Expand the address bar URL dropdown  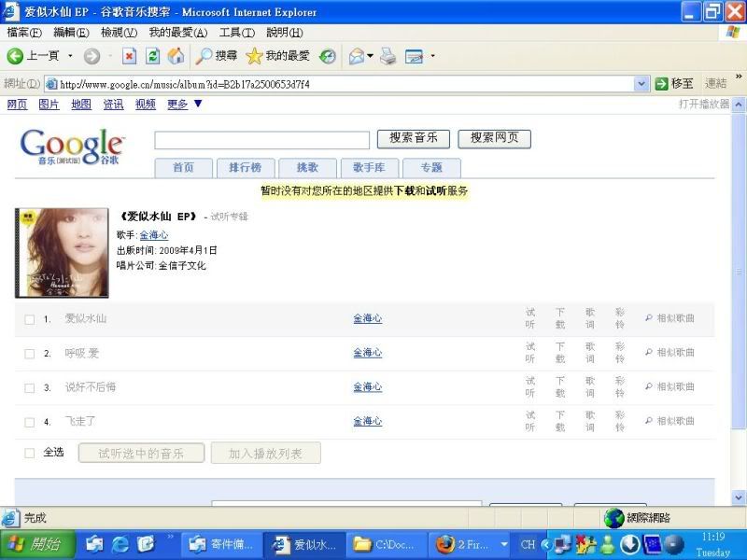point(641,84)
